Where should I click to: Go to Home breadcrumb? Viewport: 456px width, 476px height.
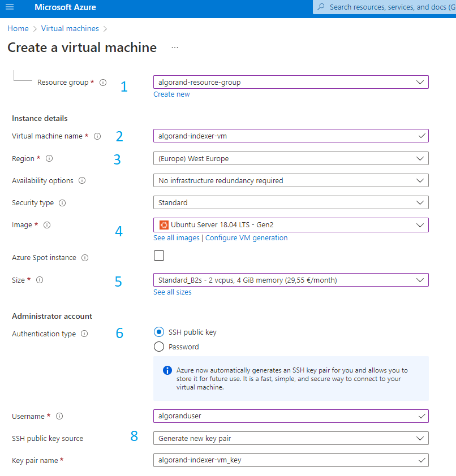[18, 28]
